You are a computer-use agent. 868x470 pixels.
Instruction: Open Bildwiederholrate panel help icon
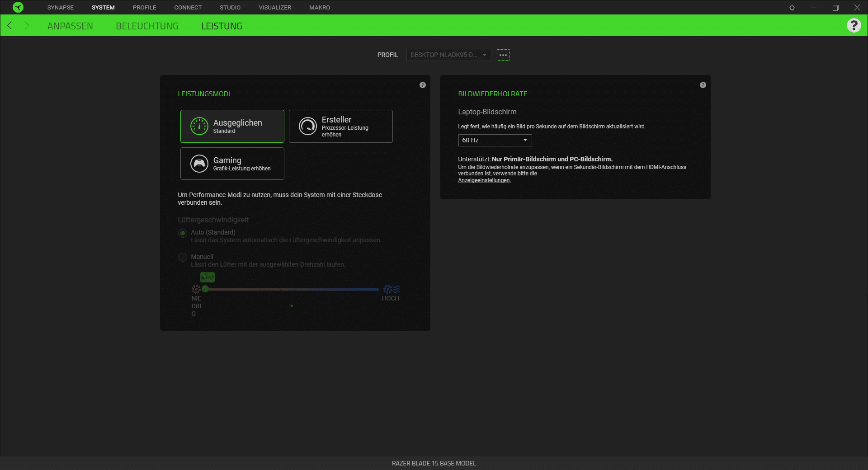[703, 85]
